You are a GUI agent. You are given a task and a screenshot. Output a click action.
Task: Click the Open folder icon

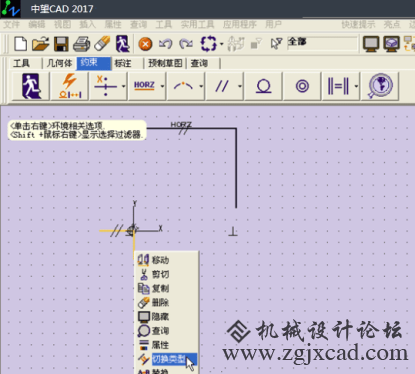pos(40,44)
